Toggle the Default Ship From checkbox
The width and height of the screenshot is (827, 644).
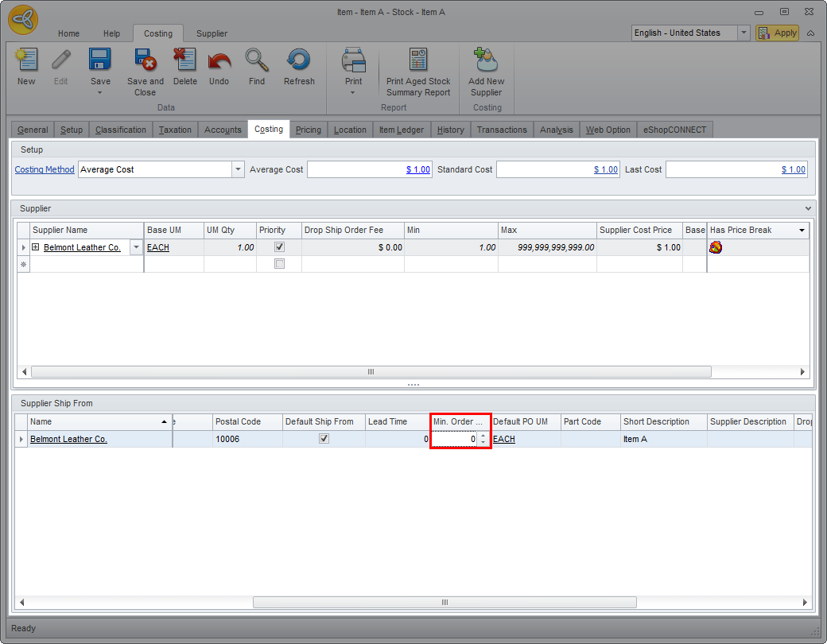324,439
